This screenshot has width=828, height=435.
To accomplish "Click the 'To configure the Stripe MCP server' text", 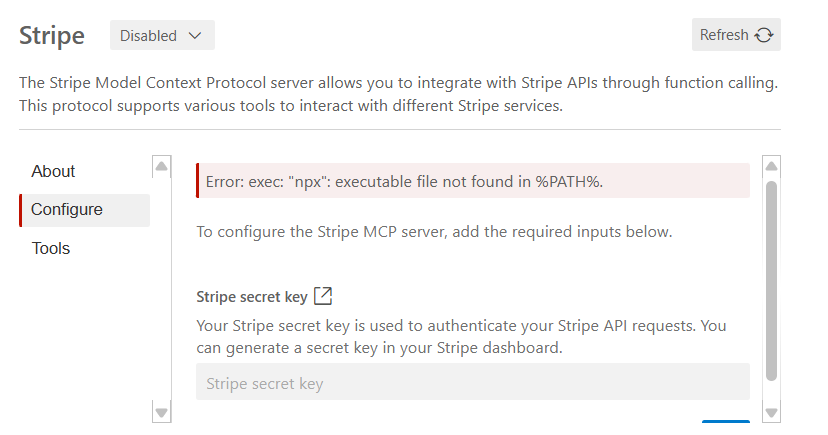I will [x=434, y=232].
